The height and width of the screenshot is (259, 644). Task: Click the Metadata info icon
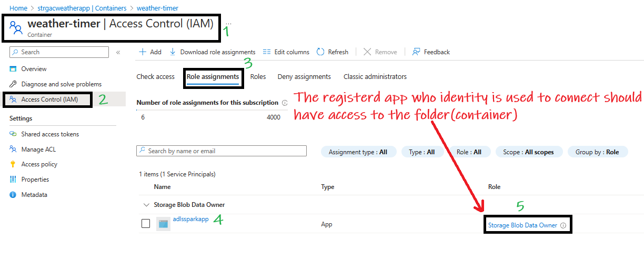coord(13,195)
